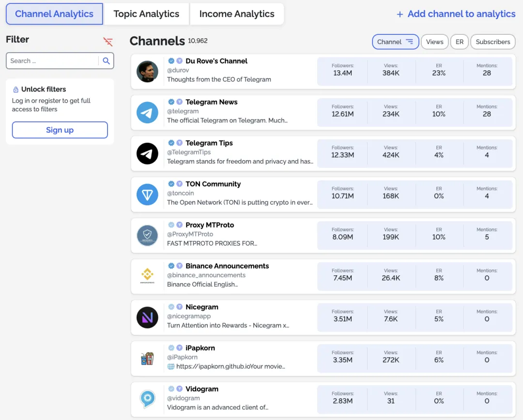Open the Binance Announcements logo
The width and height of the screenshot is (523, 420).
click(x=147, y=276)
